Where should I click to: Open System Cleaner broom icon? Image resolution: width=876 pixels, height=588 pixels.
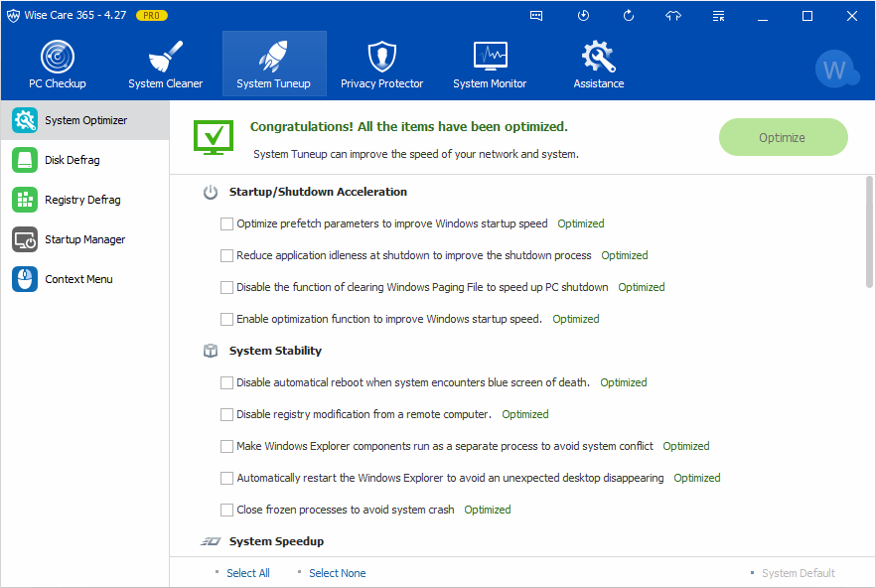pyautogui.click(x=165, y=57)
